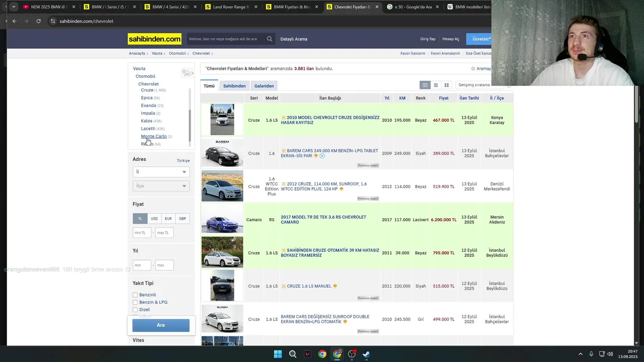Click the sahibinden.com logo

154,39
